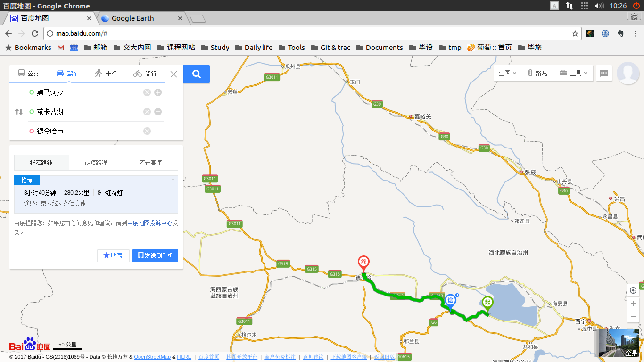Open the feedback message bubble icon
Image resolution: width=644 pixels, height=362 pixels.
tap(604, 73)
